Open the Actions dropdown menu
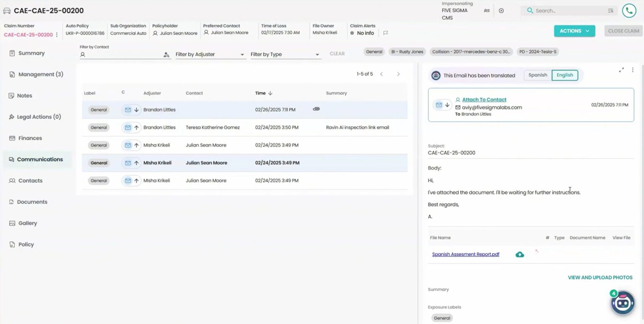The height and width of the screenshot is (324, 644). pos(574,31)
